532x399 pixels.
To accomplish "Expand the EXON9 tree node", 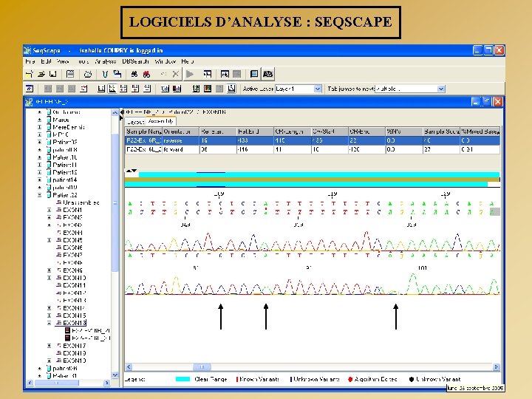I will click(x=50, y=270).
